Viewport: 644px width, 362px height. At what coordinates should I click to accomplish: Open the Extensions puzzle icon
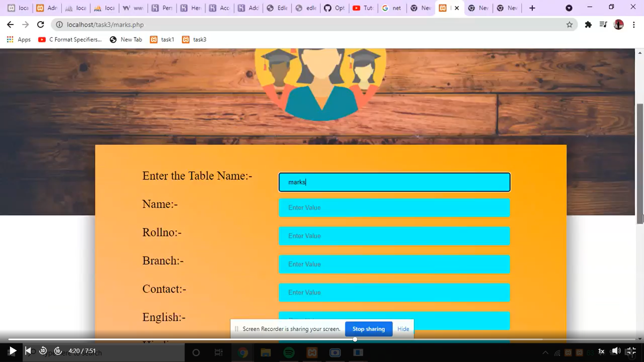click(x=588, y=24)
